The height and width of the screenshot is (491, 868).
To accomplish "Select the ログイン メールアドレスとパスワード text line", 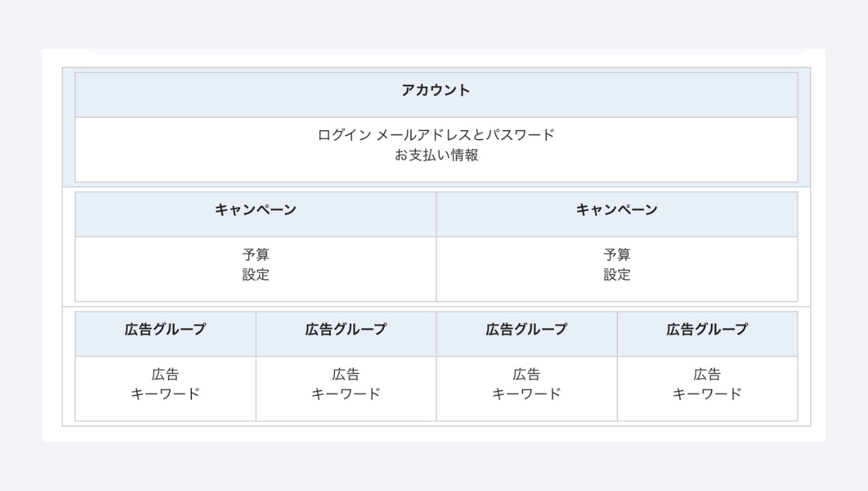I will (436, 135).
